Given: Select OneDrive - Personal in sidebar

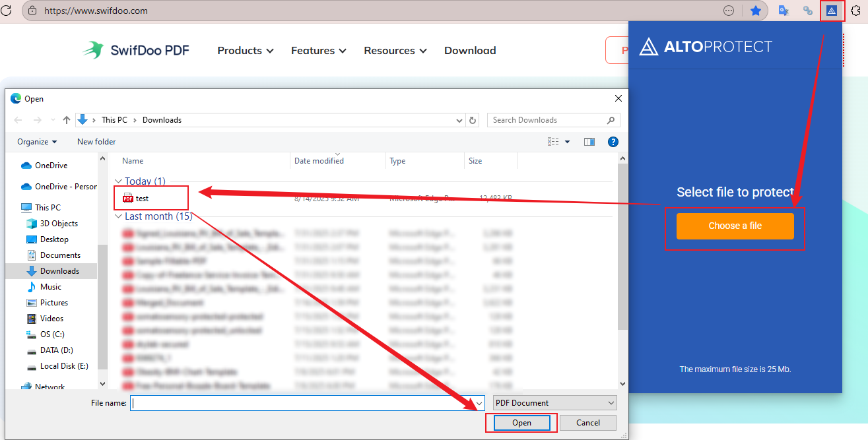Looking at the screenshot, I should (x=59, y=187).
